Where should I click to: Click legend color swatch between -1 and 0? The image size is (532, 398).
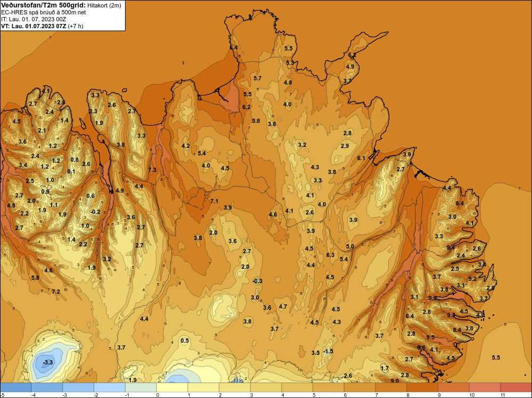point(141,387)
